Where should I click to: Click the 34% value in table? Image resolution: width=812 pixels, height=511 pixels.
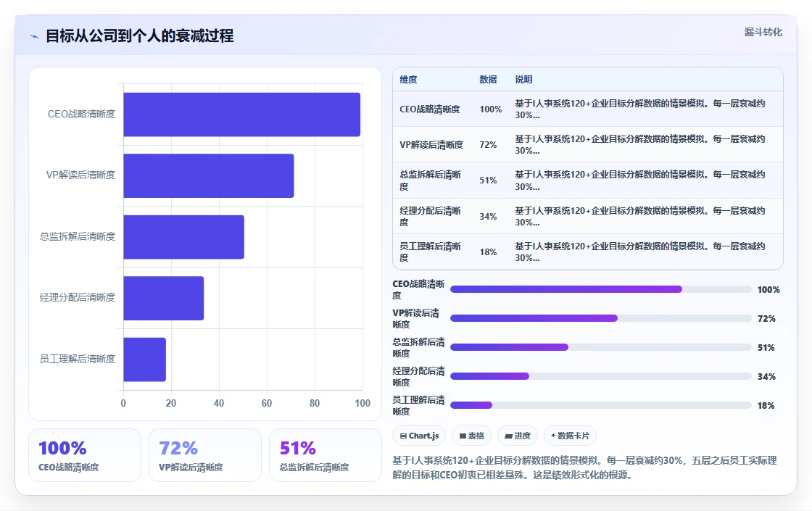tap(488, 217)
